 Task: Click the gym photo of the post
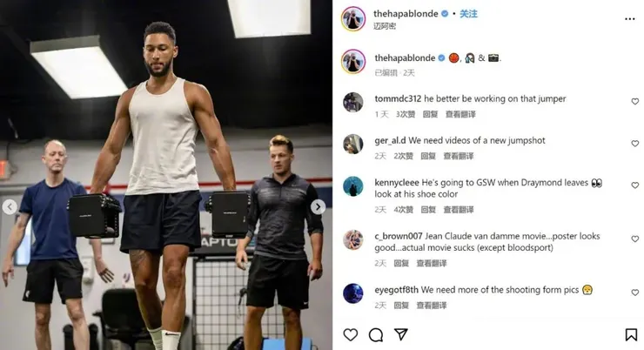166,175
